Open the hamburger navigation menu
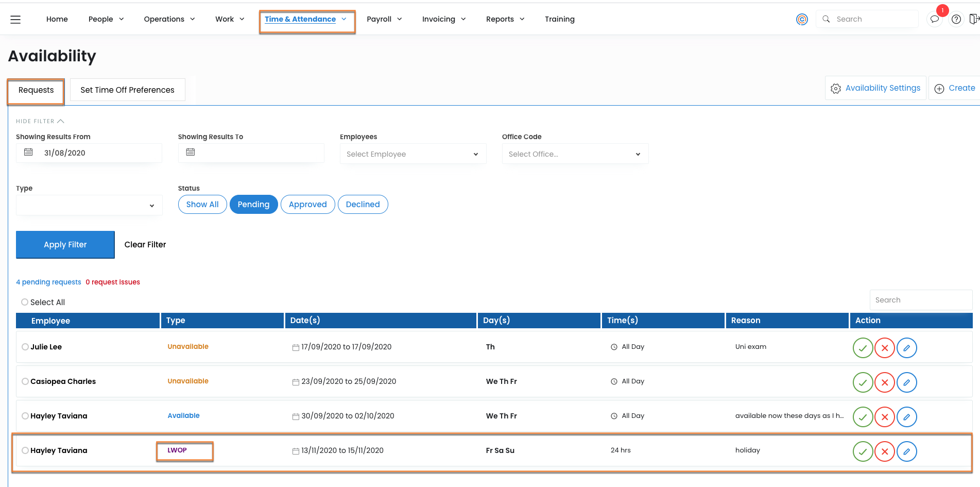Viewport: 980px width, 487px height. [x=15, y=20]
